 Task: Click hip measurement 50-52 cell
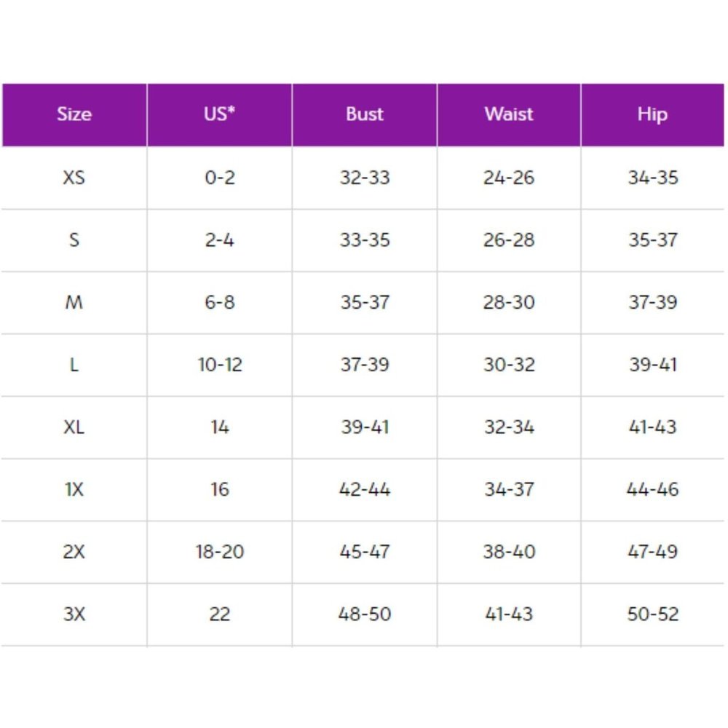(x=652, y=614)
